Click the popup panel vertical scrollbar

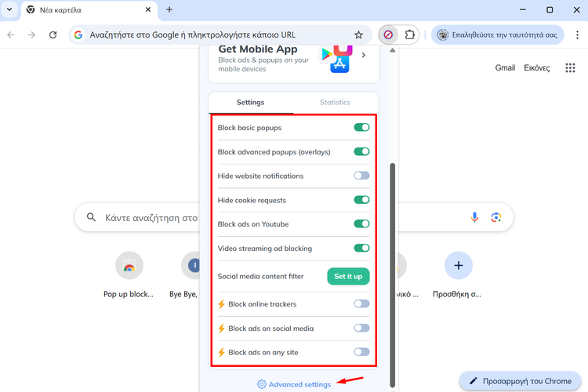click(x=393, y=235)
